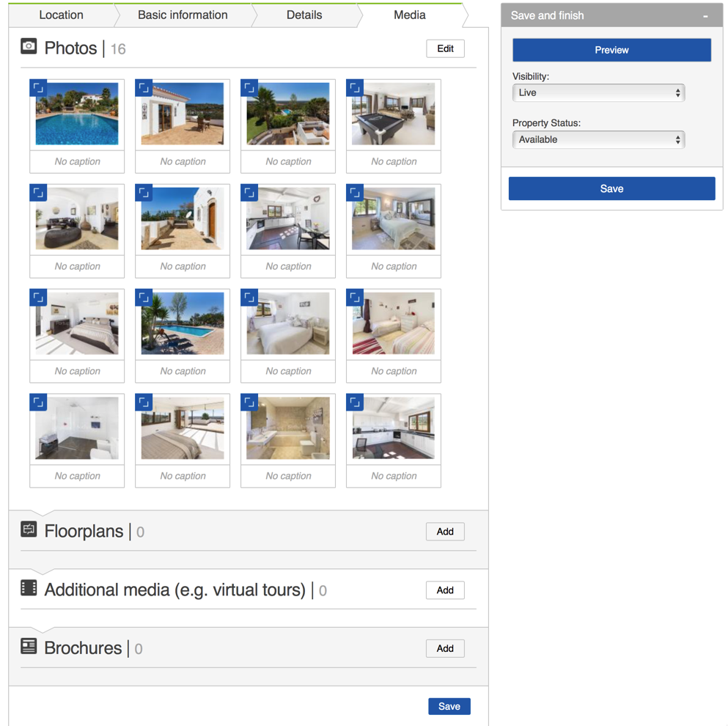Click the brochure icon beside Brochures heading

coord(28,648)
